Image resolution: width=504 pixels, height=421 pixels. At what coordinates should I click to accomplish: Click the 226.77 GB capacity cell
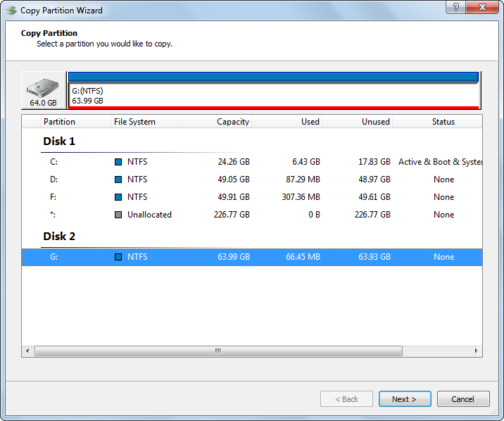click(x=232, y=215)
